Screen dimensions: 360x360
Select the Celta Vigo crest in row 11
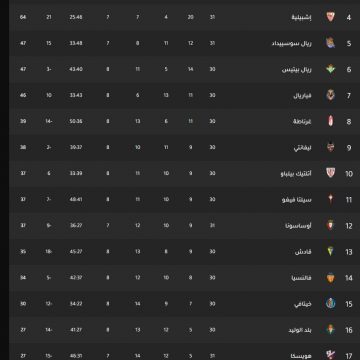coord(330,199)
